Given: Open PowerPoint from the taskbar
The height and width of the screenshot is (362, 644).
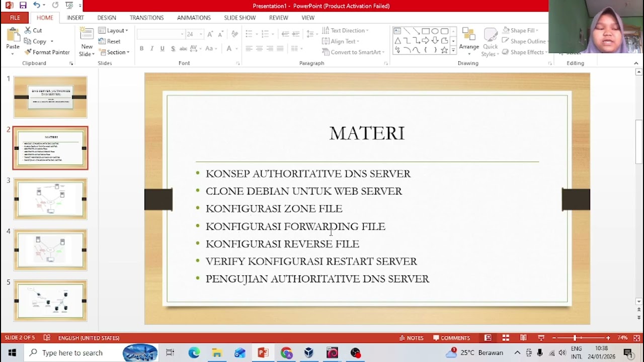Looking at the screenshot, I should [x=263, y=353].
